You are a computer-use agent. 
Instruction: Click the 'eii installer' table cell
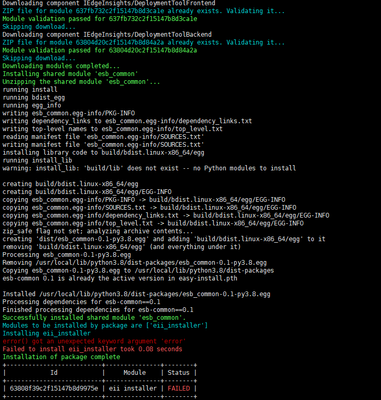[132, 388]
